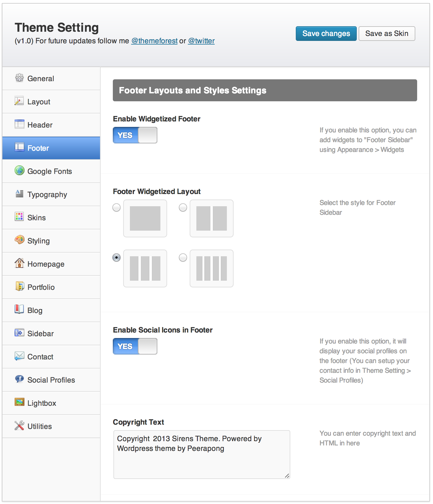Disable the Enable Widgetized Footer switch
Image resolution: width=433 pixels, height=504 pixels.
pos(135,135)
